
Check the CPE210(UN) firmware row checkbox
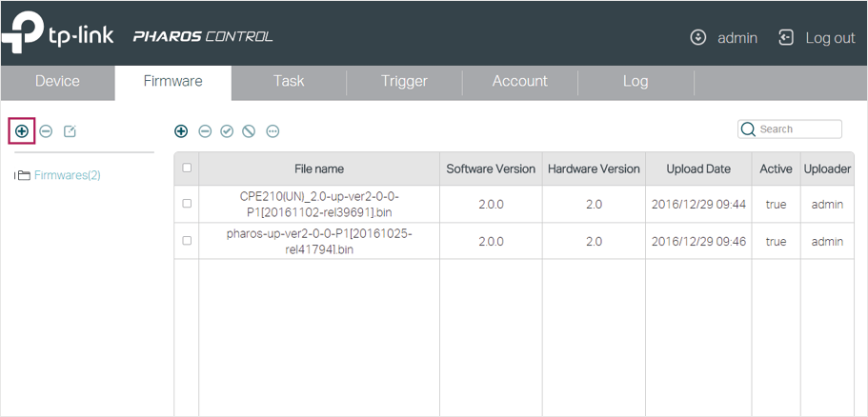point(187,204)
